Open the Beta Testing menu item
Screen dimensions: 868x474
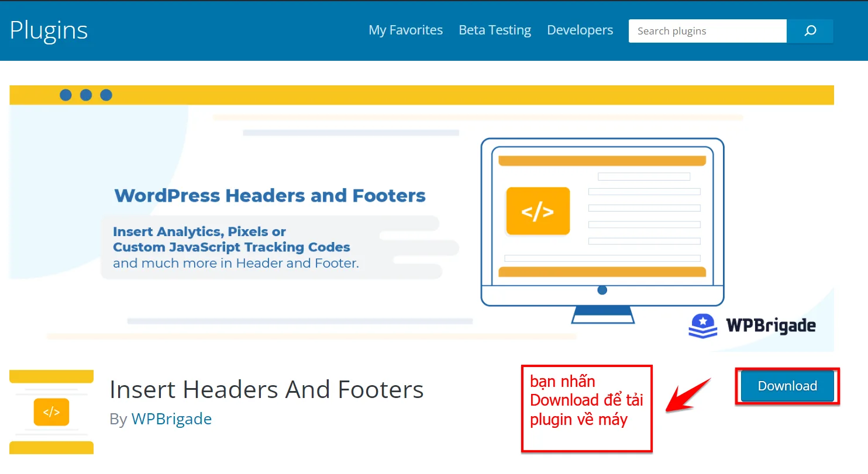coord(495,30)
